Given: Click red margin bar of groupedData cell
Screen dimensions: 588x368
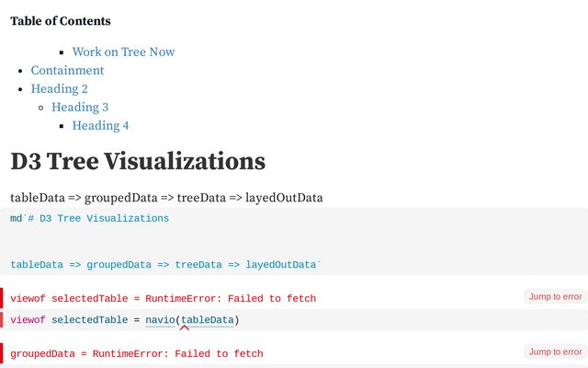Looking at the screenshot, I should [x=2, y=353].
